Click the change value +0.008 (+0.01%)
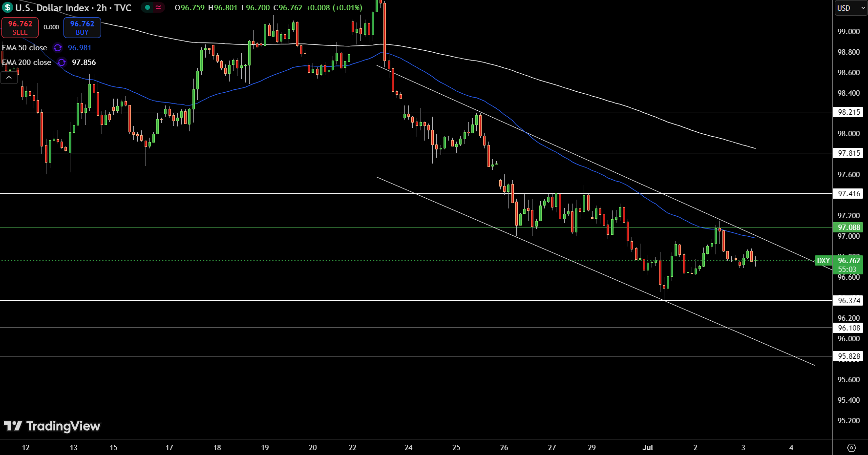868x455 pixels. click(334, 8)
